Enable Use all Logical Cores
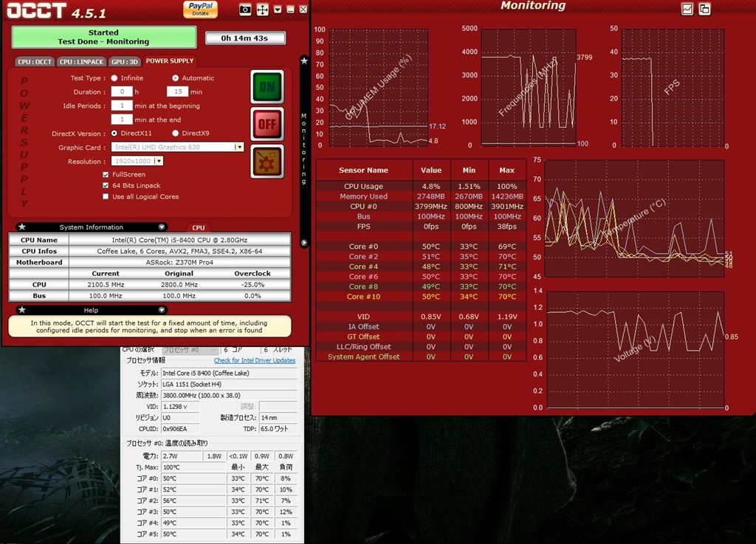Image resolution: width=756 pixels, height=544 pixels. [x=106, y=196]
